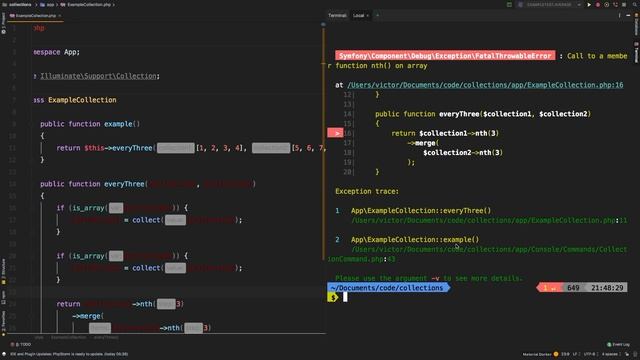
Task: Open the Project tool window sidebar button
Action: click(3, 23)
